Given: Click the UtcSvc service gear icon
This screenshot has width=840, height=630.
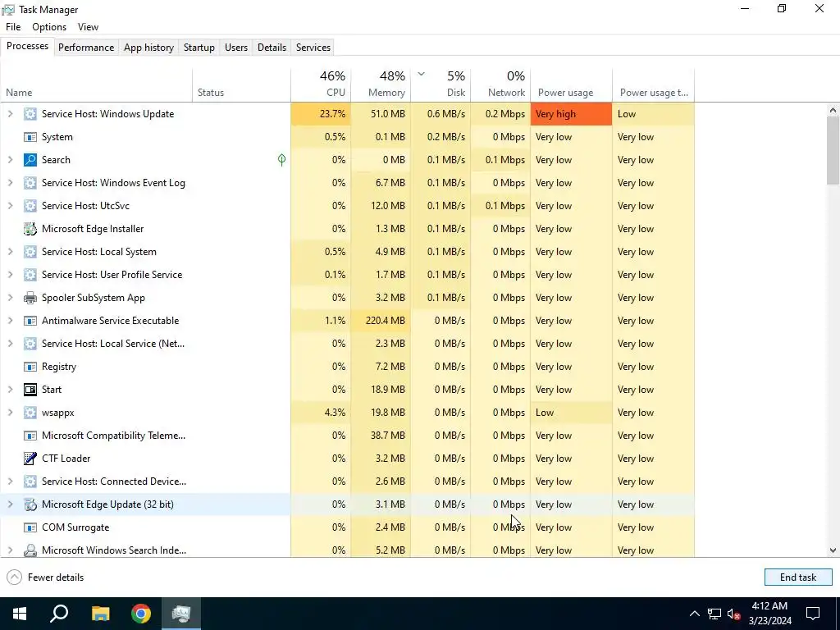Looking at the screenshot, I should point(30,206).
